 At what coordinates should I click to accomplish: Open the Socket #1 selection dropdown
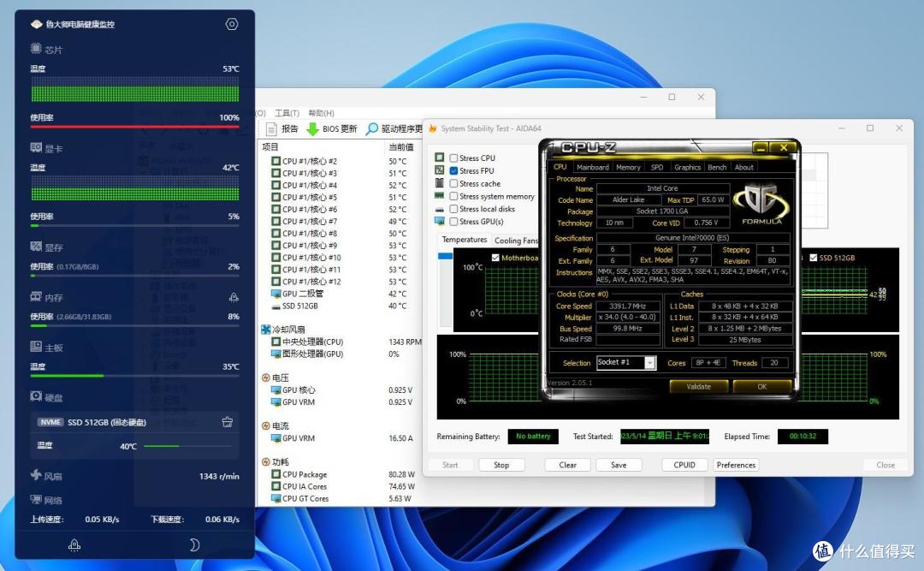click(649, 363)
